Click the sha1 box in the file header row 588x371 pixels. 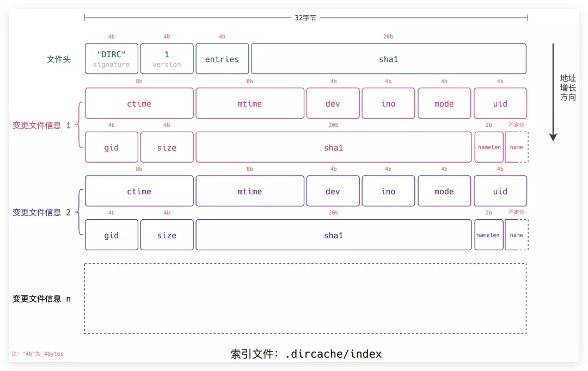[x=389, y=58]
